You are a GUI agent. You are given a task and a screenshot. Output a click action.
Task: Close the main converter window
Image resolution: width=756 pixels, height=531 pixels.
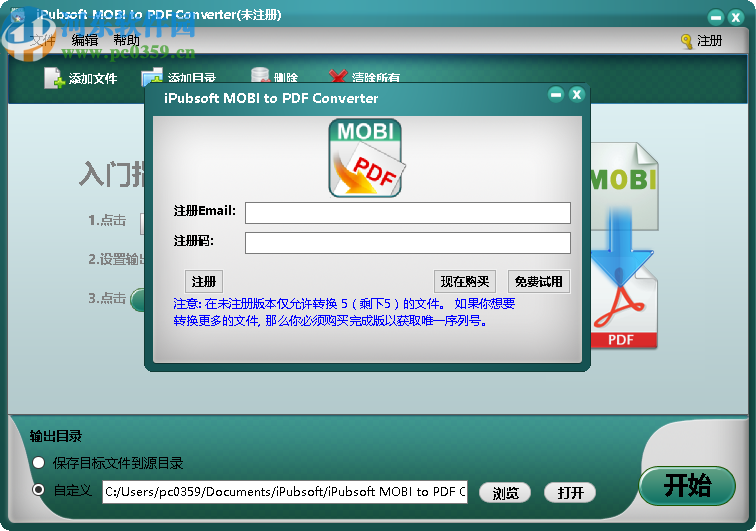coord(736,18)
